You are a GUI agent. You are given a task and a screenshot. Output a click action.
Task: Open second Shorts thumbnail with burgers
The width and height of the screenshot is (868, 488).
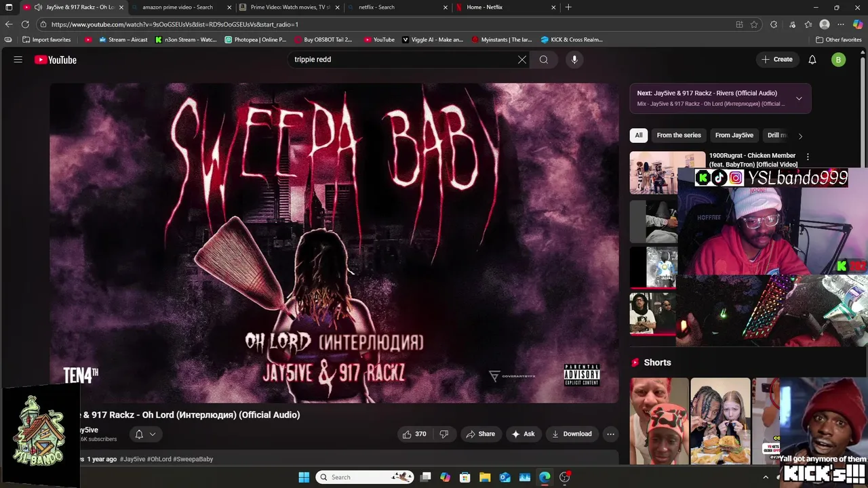tap(720, 422)
